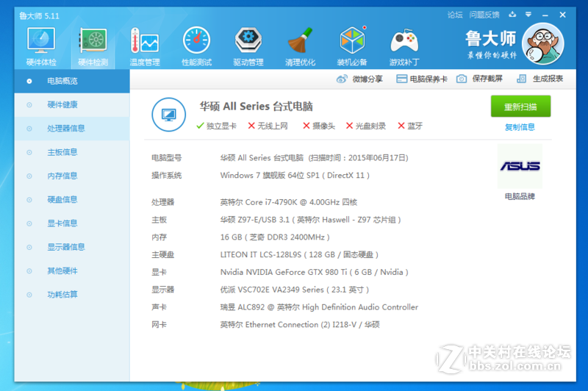Click the 蓝牙 cross mark

(x=401, y=126)
